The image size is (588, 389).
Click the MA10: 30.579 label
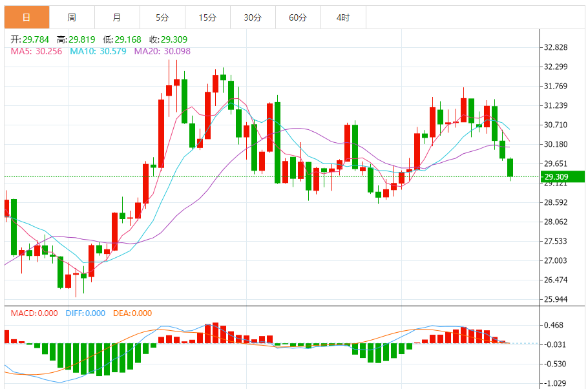[98, 51]
